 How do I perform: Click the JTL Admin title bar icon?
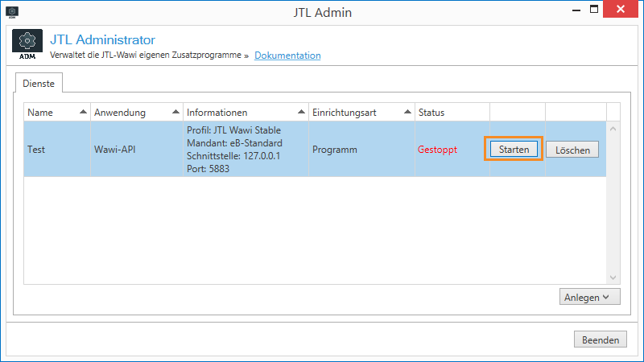coord(10,13)
